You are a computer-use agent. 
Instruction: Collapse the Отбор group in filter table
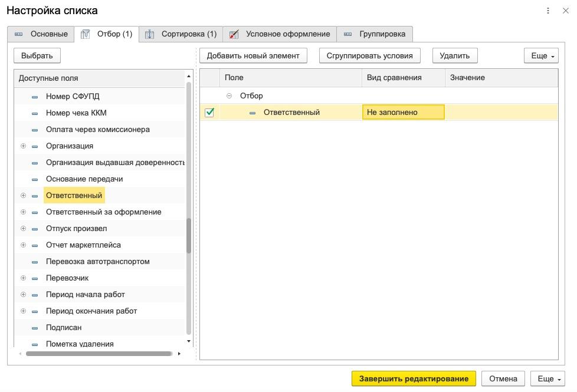click(230, 95)
